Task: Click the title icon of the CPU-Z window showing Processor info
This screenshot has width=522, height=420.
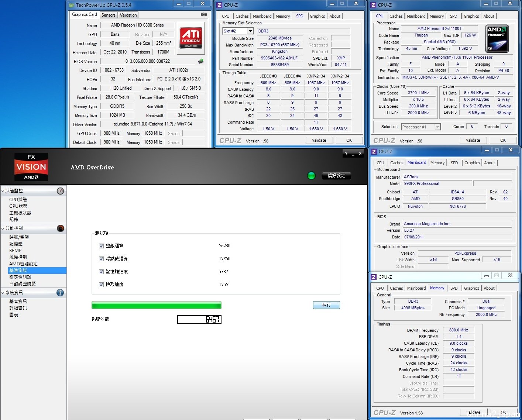Action: [373, 5]
